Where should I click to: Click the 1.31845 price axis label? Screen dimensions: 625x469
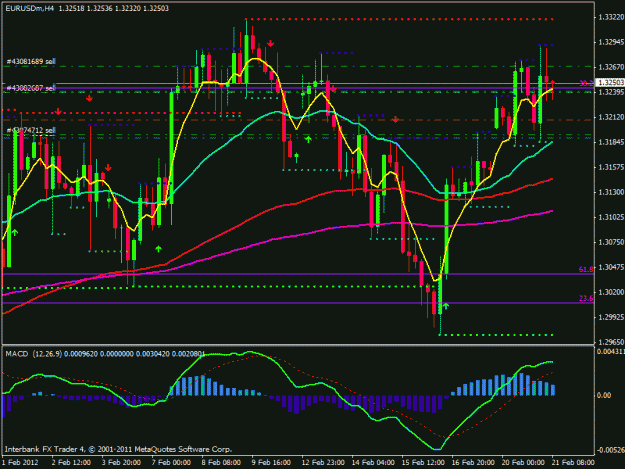(x=611, y=142)
